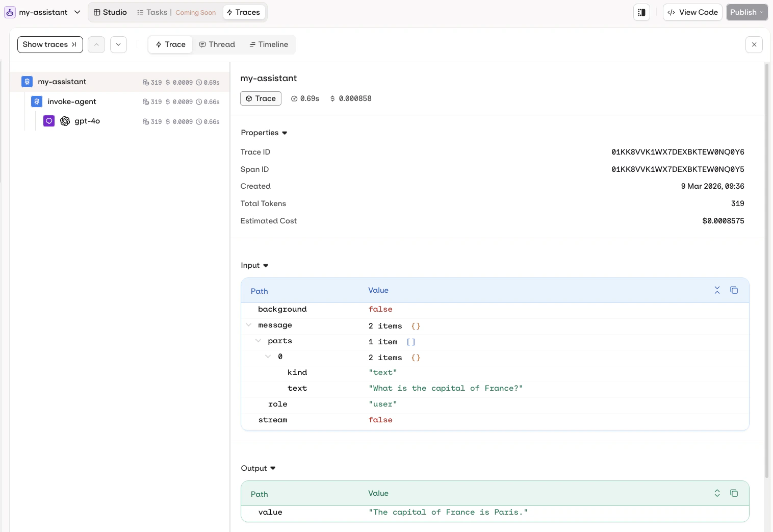
Task: Collapse the parts node in Input
Action: pos(258,341)
